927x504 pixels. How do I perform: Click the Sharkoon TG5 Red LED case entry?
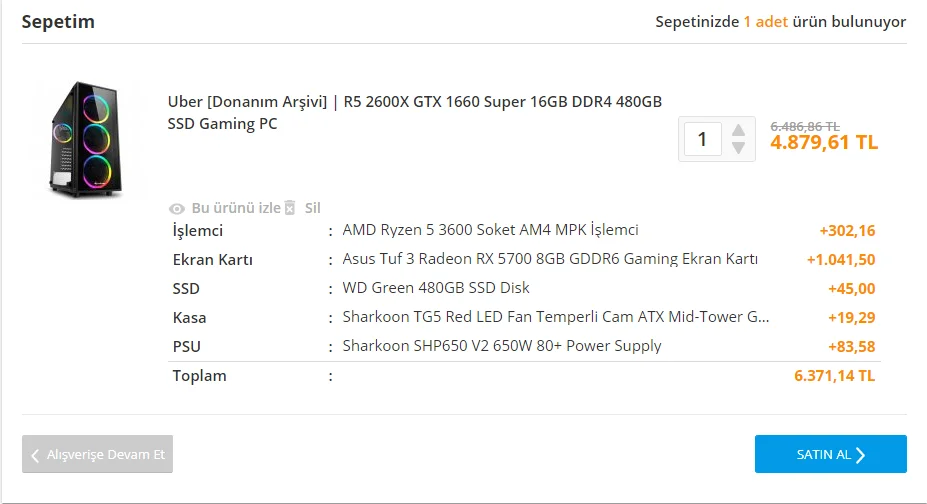click(556, 317)
